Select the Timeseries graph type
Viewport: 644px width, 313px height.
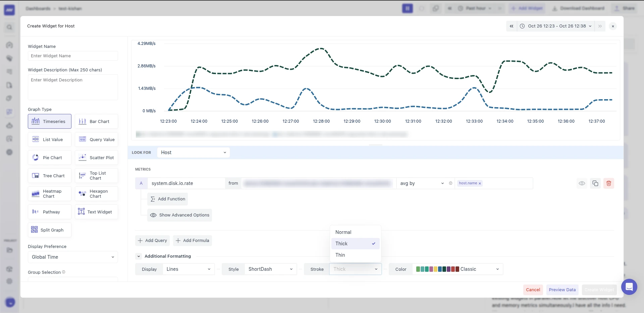point(50,121)
